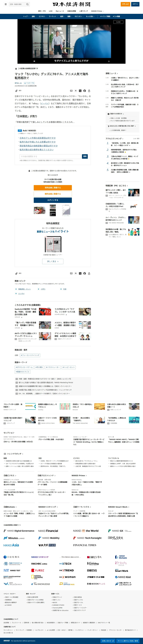Image resolution: width=143 pixels, height=644 pixels.
Task: Open the NIKKEI Asia logo link
Action: [11, 545]
